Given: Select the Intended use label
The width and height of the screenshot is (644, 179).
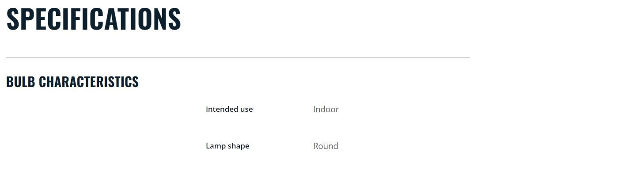Looking at the screenshot, I should [x=229, y=109].
